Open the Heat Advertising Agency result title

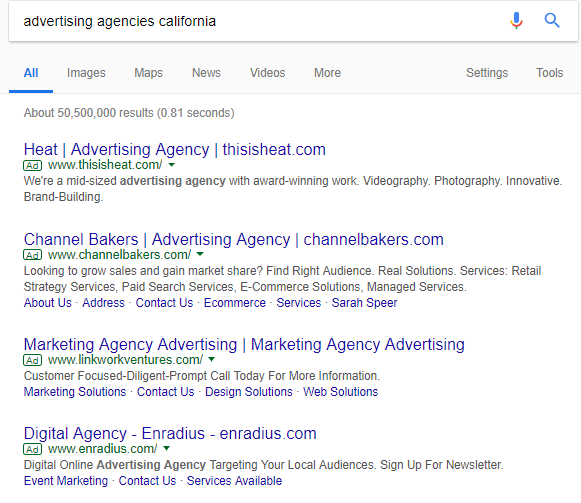pos(175,150)
